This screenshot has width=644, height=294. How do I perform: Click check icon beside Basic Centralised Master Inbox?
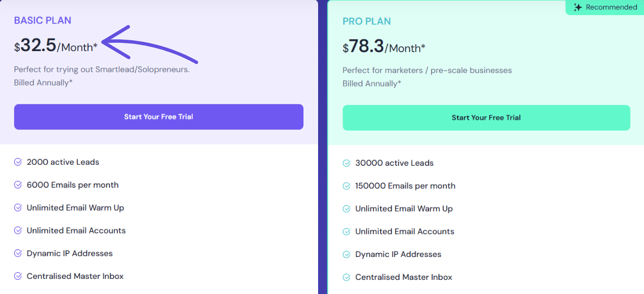tap(18, 276)
